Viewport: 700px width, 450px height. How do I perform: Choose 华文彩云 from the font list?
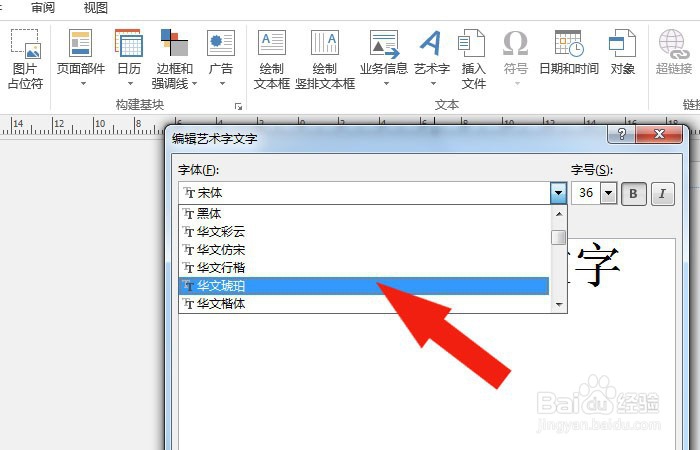pos(364,232)
